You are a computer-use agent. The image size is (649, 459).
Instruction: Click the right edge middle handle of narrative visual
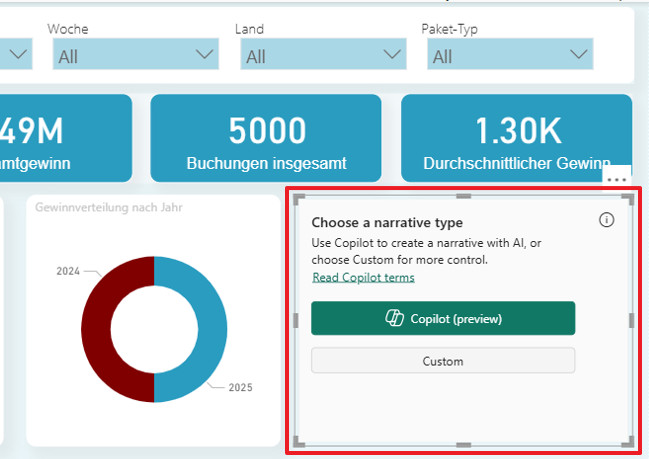(x=631, y=320)
